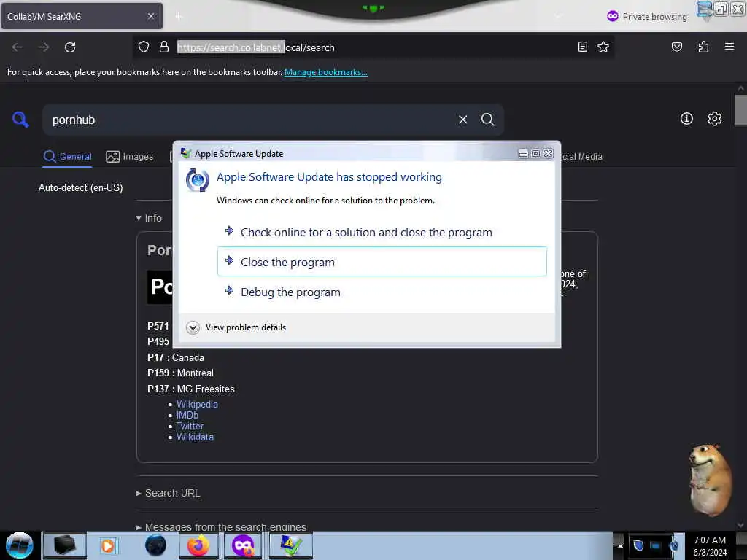
Task: Click the "P571" info label
Action: pos(158,326)
